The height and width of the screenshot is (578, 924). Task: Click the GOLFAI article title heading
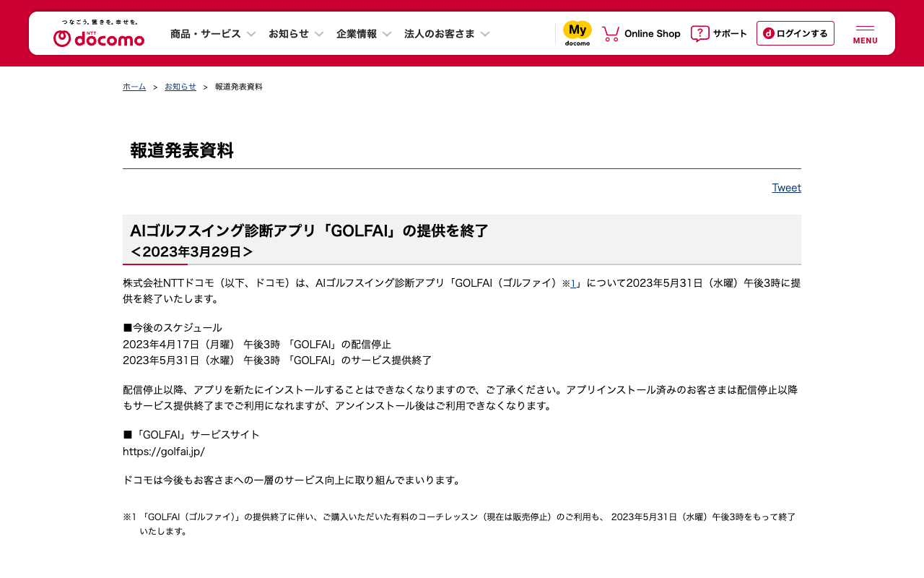click(309, 231)
